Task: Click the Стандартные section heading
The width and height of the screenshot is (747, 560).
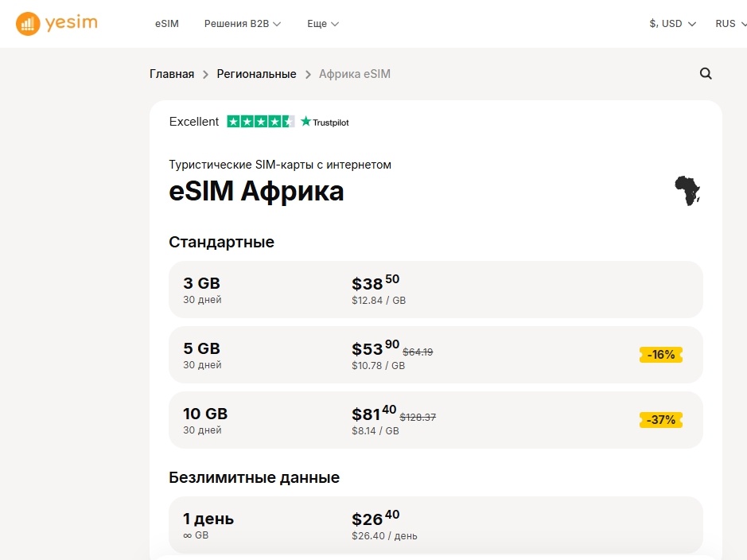Action: [x=221, y=242]
